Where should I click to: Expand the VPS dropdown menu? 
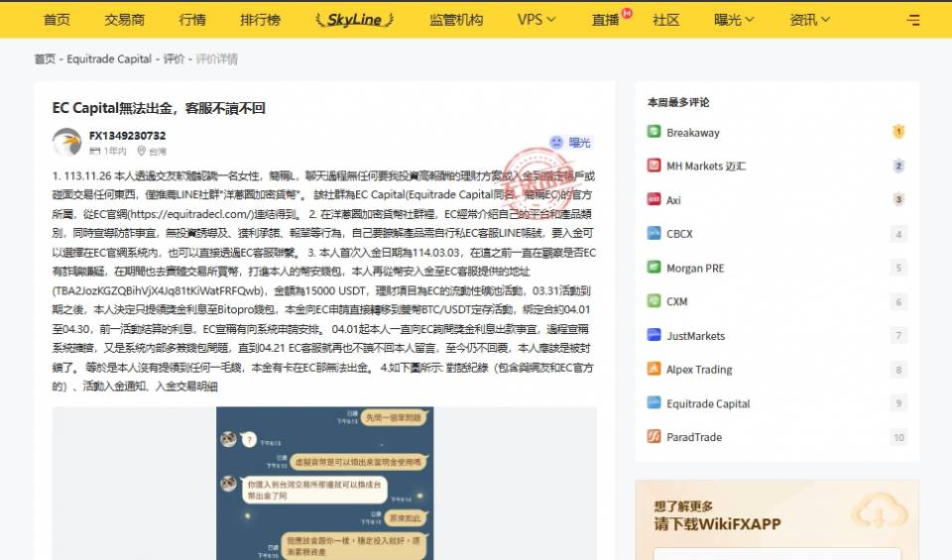point(536,20)
